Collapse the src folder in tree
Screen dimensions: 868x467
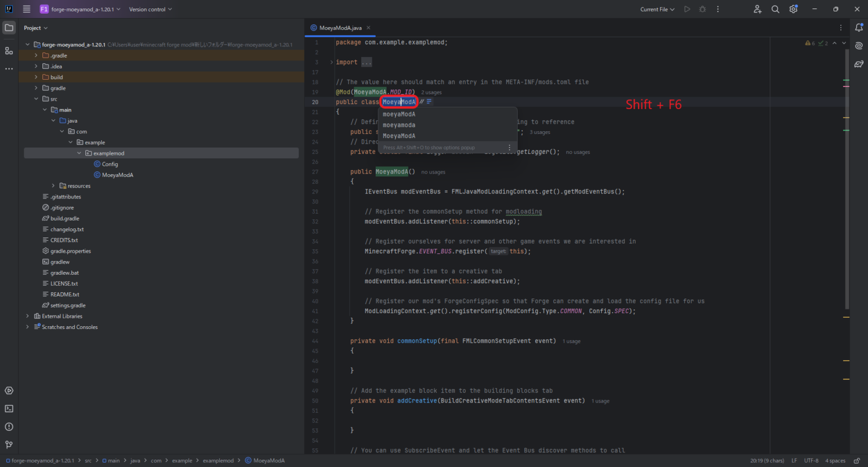click(36, 99)
